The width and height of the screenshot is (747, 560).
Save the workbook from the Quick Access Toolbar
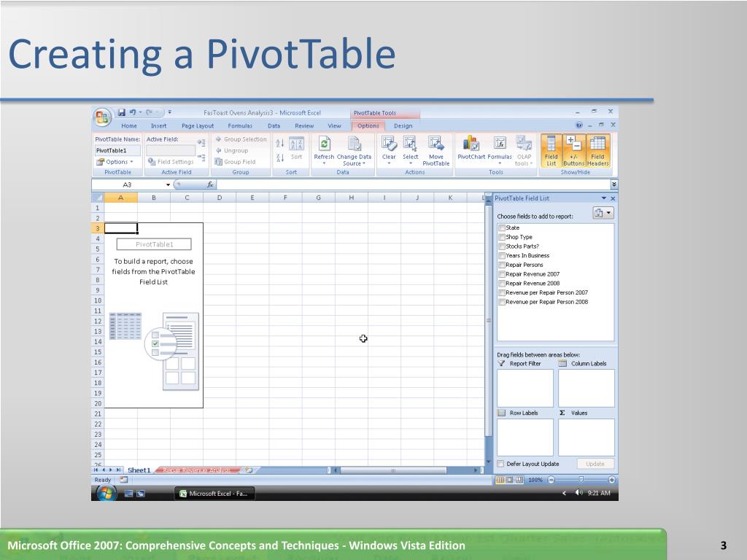tap(122, 112)
